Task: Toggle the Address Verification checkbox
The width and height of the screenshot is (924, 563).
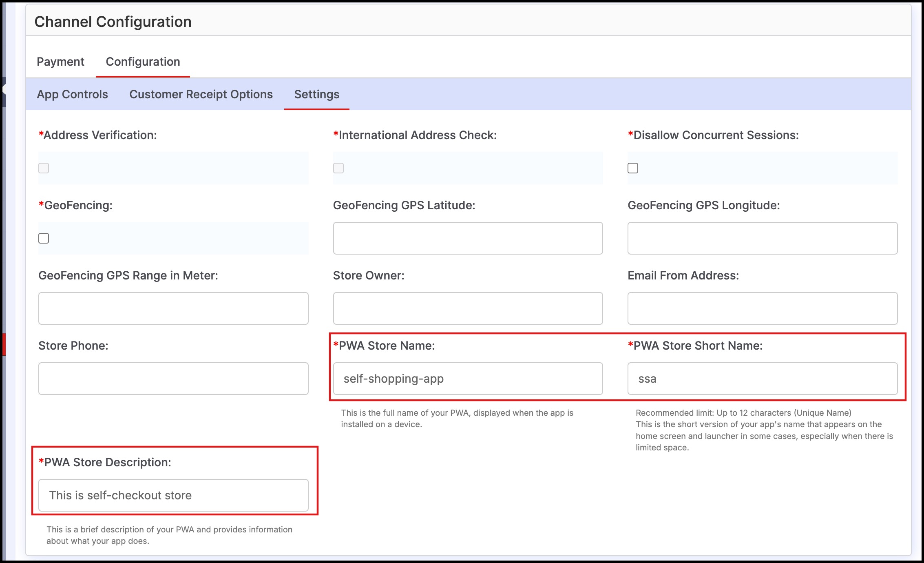Action: pyautogui.click(x=44, y=168)
